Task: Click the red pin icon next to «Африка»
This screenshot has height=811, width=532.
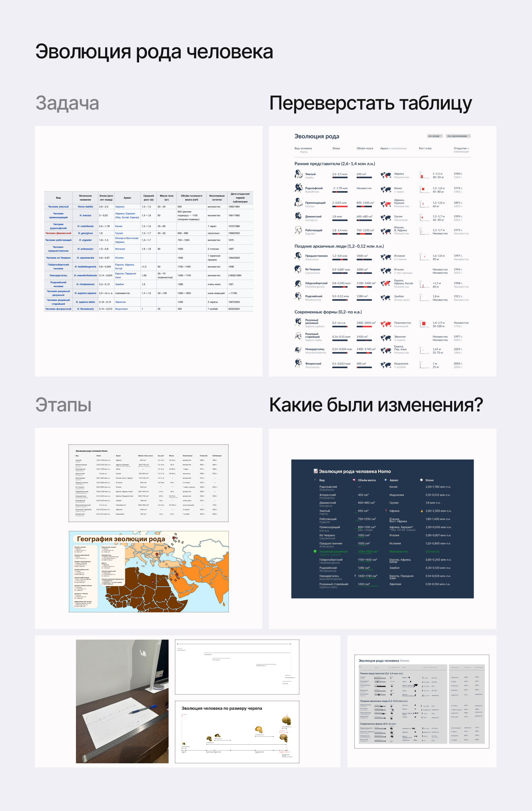Action: (x=386, y=511)
